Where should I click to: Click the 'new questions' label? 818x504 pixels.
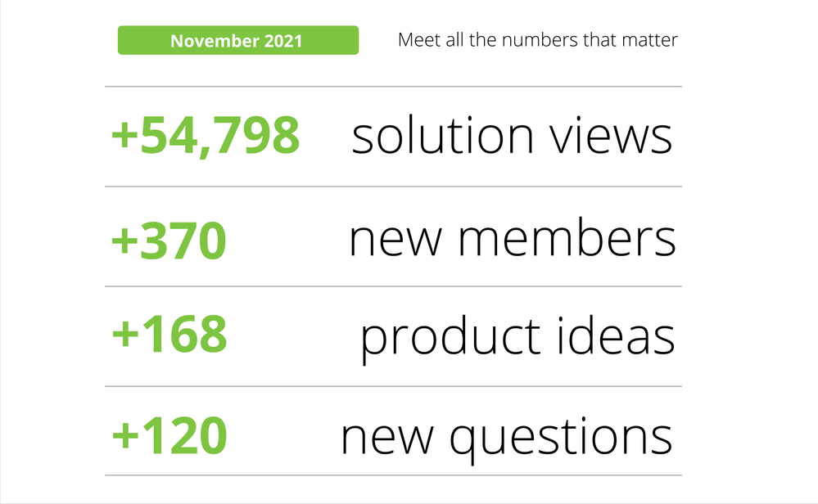(507, 439)
